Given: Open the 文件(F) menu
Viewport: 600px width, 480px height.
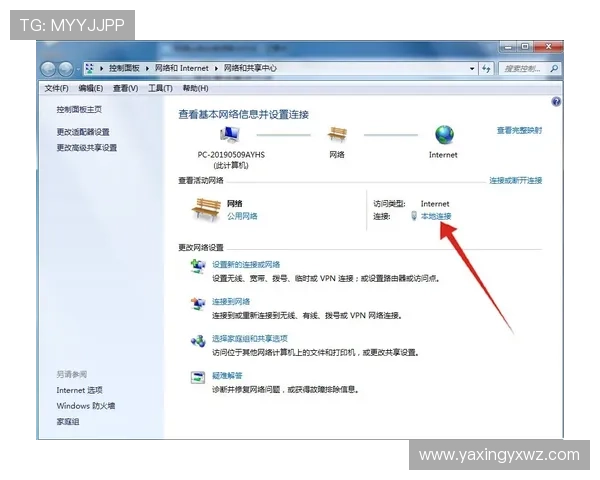Looking at the screenshot, I should click(57, 88).
